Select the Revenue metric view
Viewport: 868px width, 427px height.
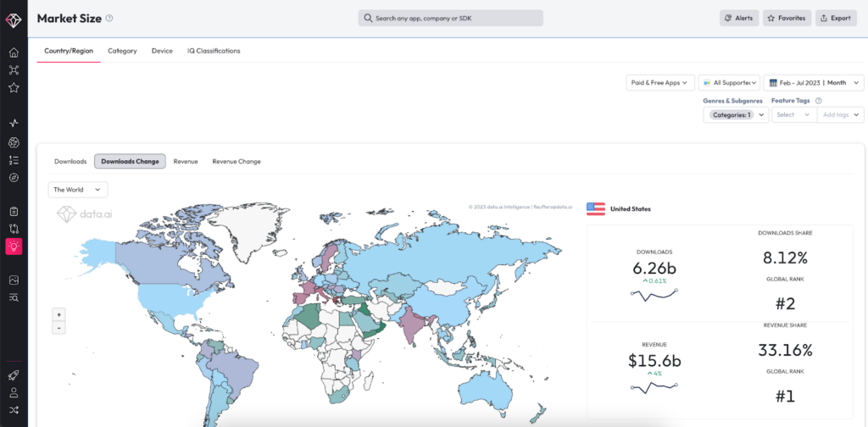[x=186, y=162]
